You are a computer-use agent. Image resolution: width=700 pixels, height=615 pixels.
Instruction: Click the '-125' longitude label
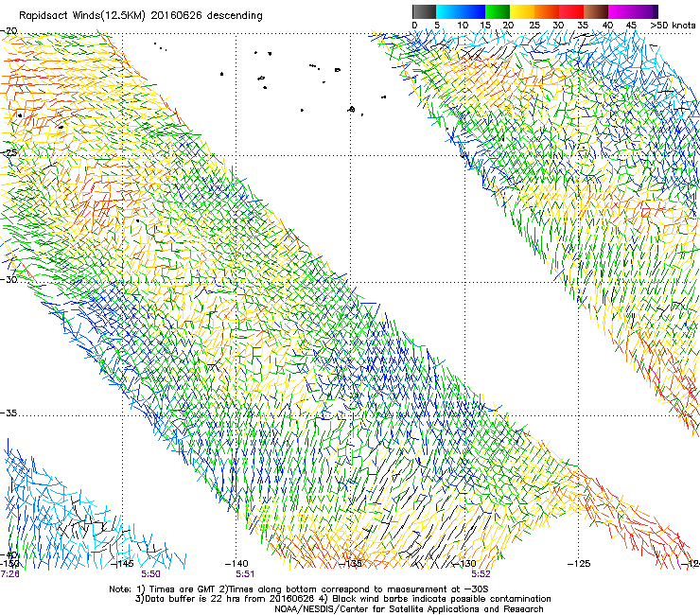pyautogui.click(x=579, y=564)
